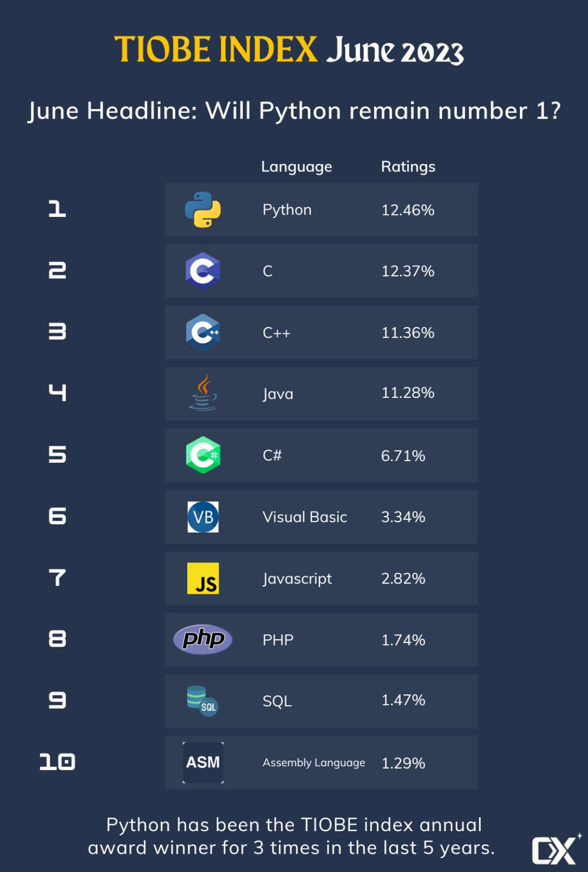Click the Assembly Language label
The width and height of the screenshot is (588, 872).
pyautogui.click(x=314, y=762)
